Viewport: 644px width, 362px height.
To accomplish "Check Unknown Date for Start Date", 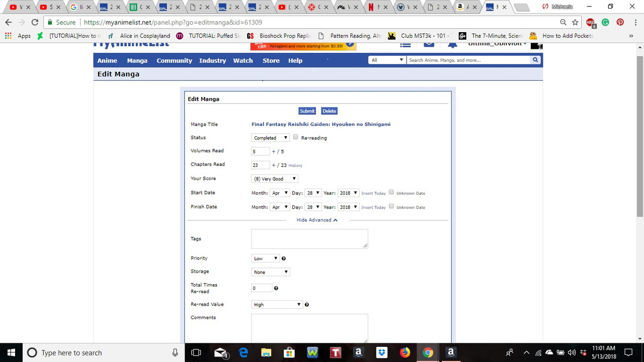I will tap(391, 193).
